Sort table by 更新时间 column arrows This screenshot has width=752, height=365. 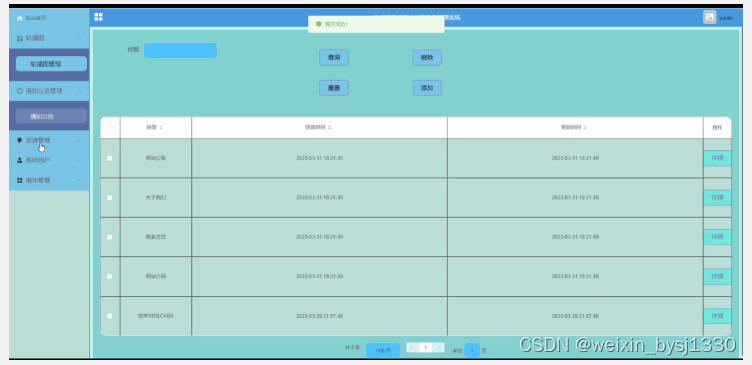pos(586,128)
